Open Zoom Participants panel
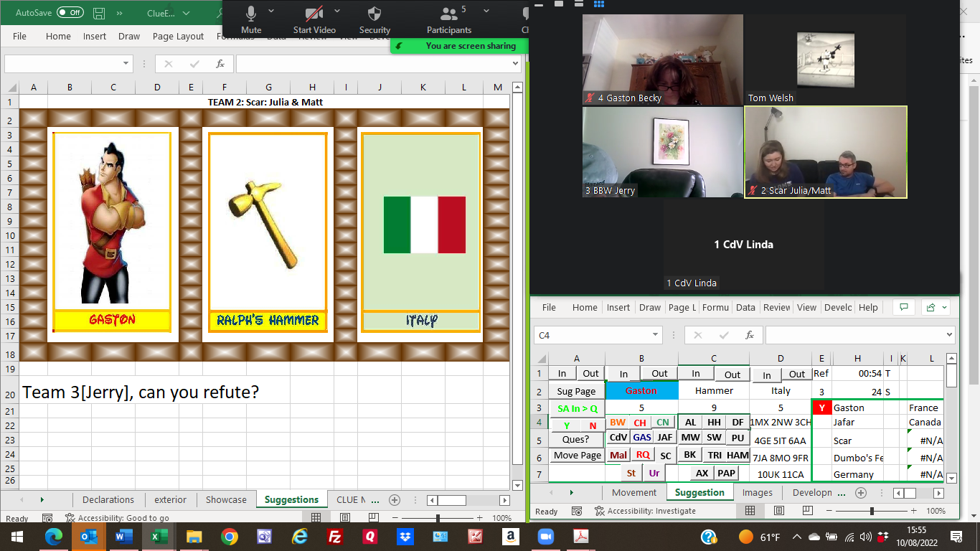 click(x=449, y=19)
